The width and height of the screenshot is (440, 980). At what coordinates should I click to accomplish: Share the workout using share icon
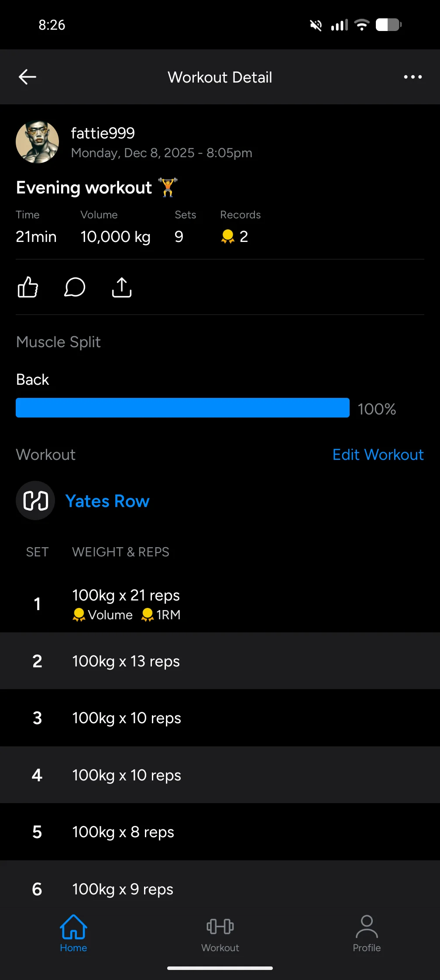pyautogui.click(x=122, y=287)
